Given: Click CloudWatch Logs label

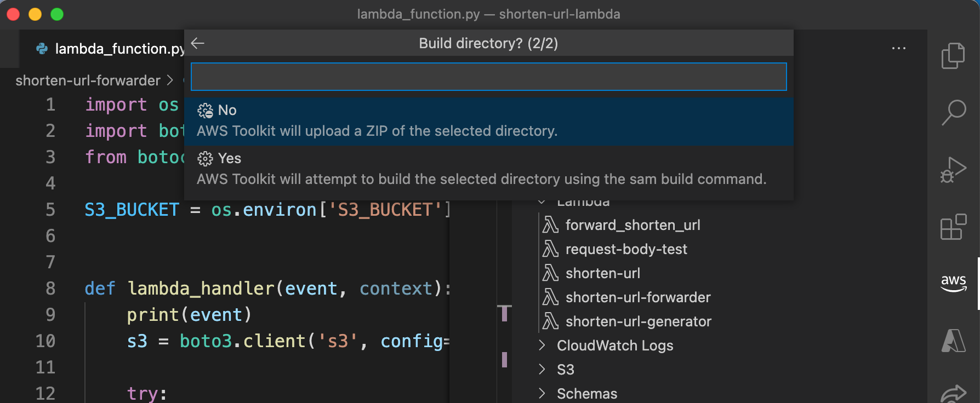Looking at the screenshot, I should (615, 346).
